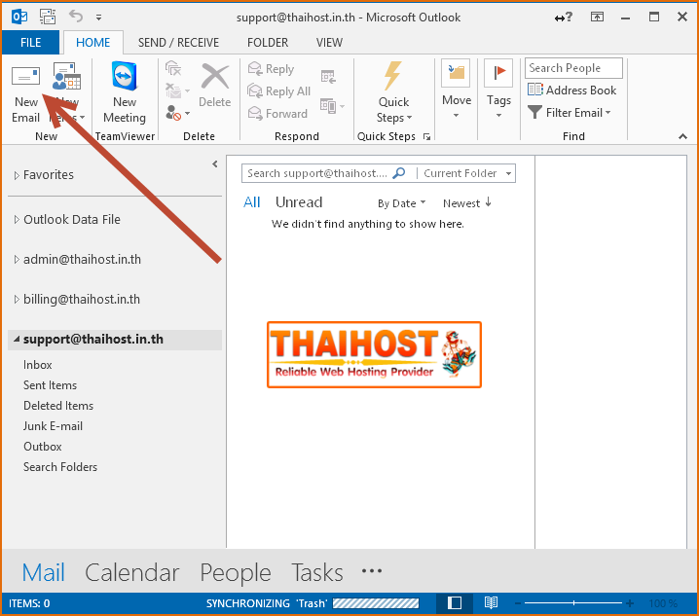699x616 pixels.
Task: Click the reply with Meeting icon
Action: coord(328,77)
